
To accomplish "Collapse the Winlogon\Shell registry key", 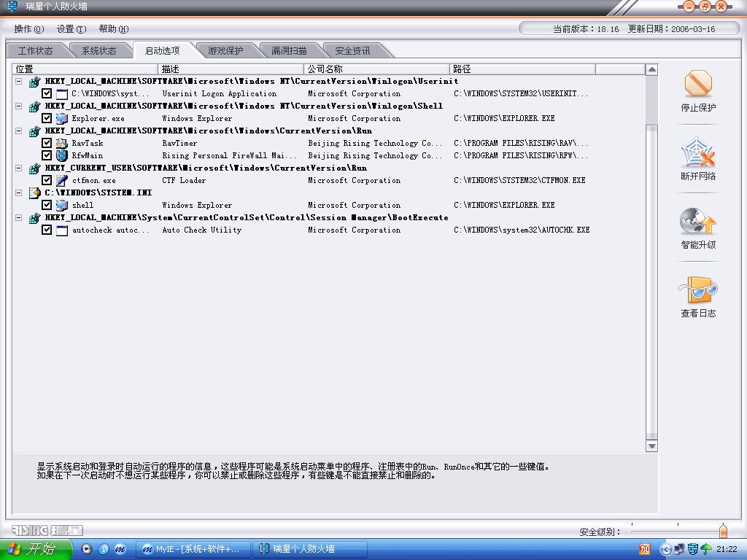I will (18, 106).
